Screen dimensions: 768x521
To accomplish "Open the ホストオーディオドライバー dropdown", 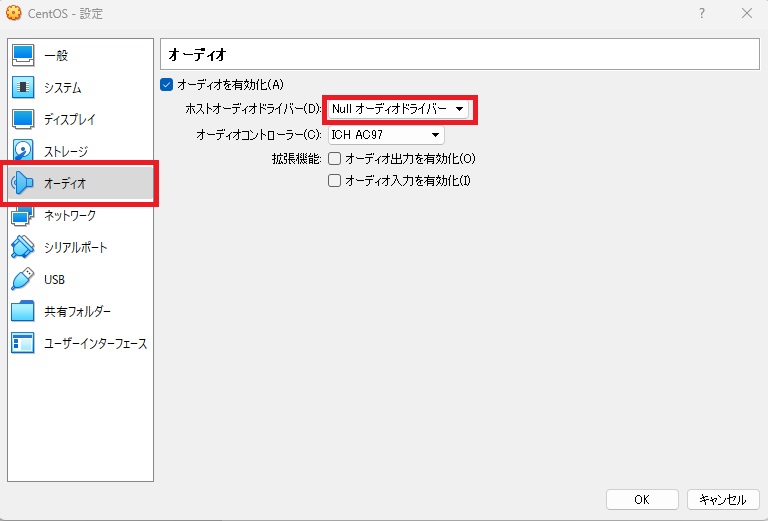I will 398,109.
